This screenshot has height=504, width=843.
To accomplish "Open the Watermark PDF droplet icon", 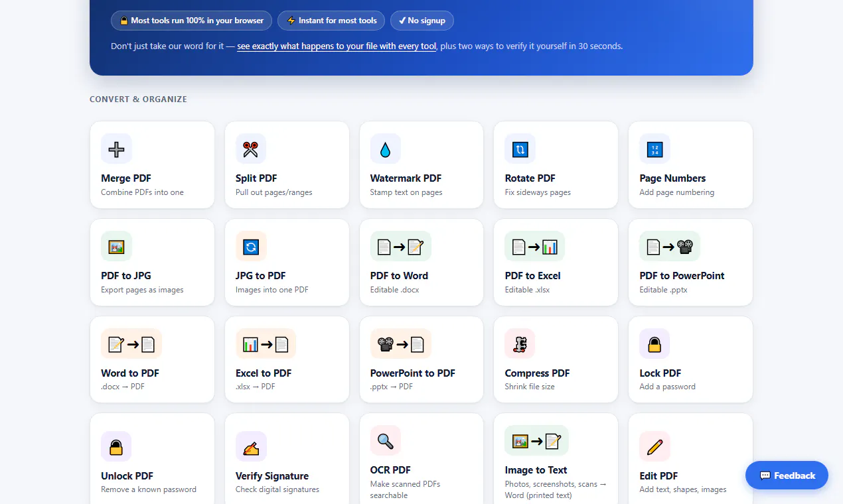I will click(x=386, y=149).
